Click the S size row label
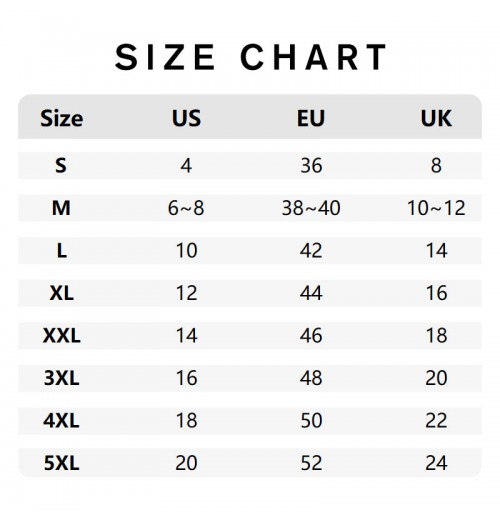500x520 pixels. (61, 165)
